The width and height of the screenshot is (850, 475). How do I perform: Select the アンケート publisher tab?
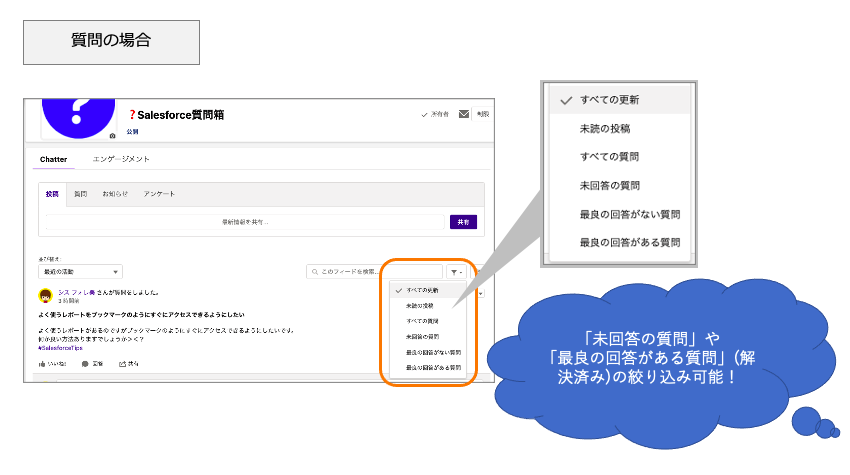click(159, 194)
